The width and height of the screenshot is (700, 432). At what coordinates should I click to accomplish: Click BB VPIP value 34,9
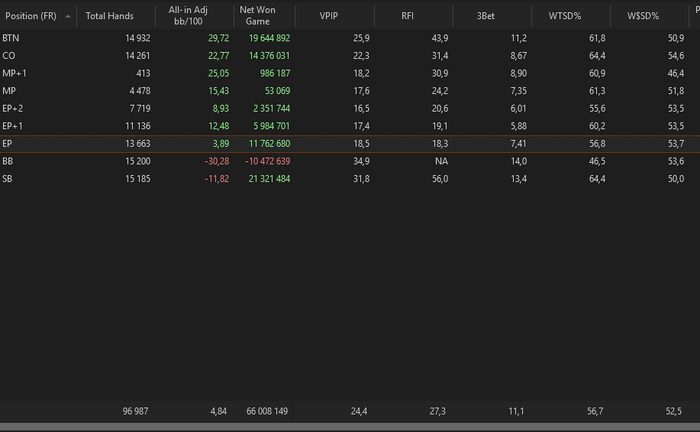click(x=361, y=161)
